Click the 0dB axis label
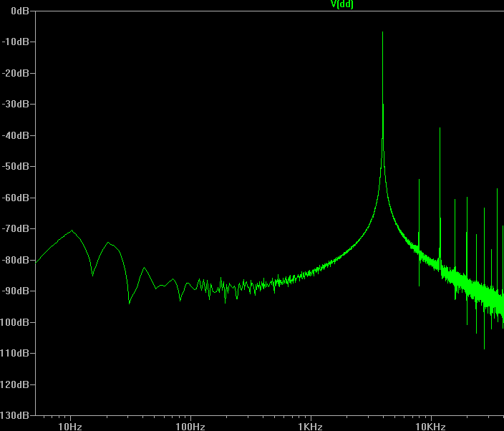Viewport: 504px width, 431px height. coord(20,11)
